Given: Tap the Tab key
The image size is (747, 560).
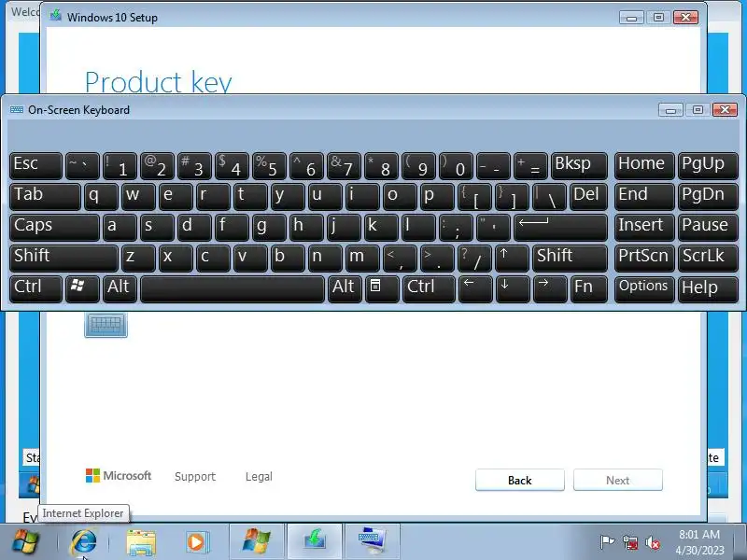Looking at the screenshot, I should 45,196.
